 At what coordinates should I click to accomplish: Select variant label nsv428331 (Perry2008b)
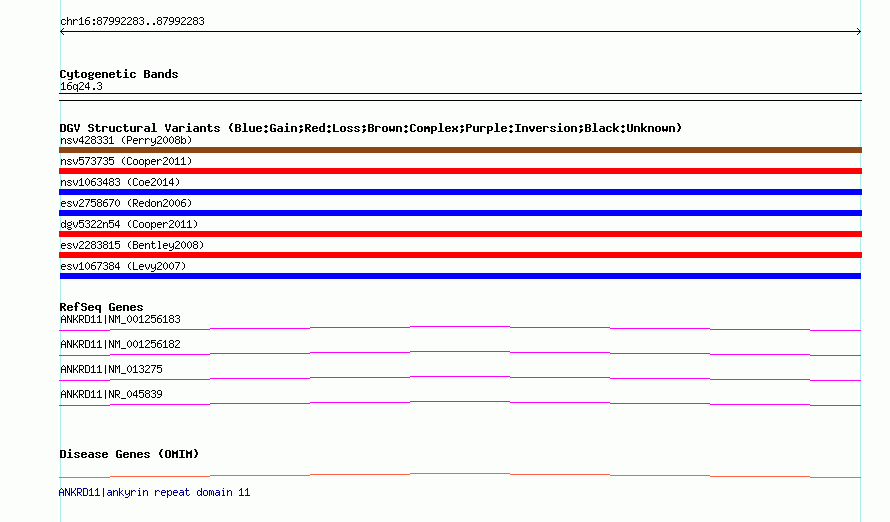tap(126, 140)
